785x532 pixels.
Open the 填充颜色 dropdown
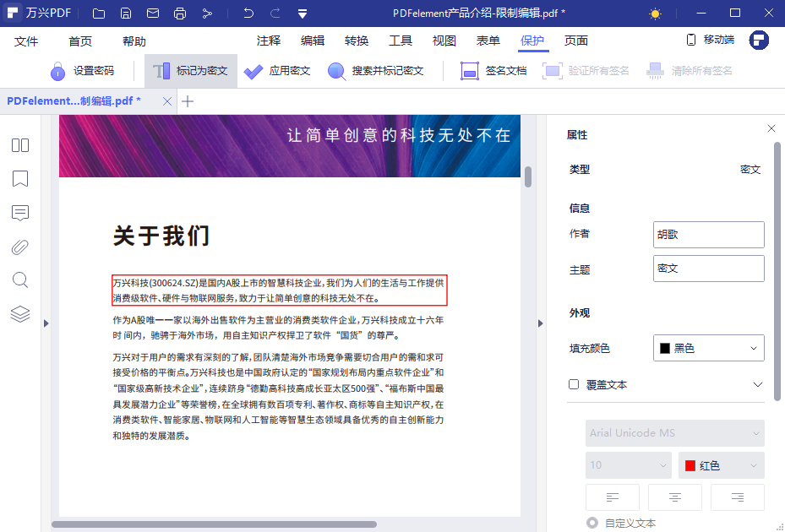(x=708, y=347)
